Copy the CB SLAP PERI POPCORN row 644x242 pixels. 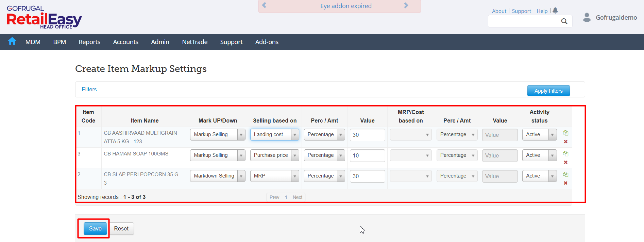565,174
